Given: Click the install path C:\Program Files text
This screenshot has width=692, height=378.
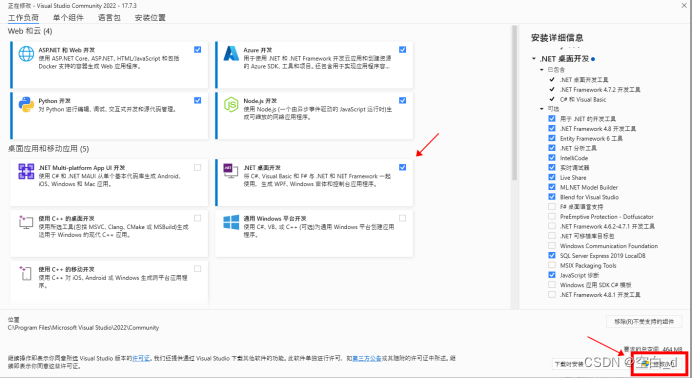Looking at the screenshot, I should [x=83, y=327].
